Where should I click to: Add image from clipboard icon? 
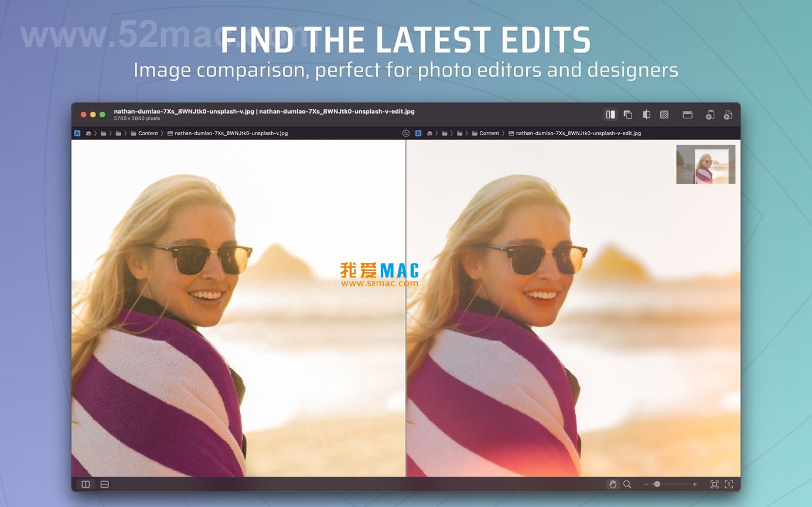point(709,115)
